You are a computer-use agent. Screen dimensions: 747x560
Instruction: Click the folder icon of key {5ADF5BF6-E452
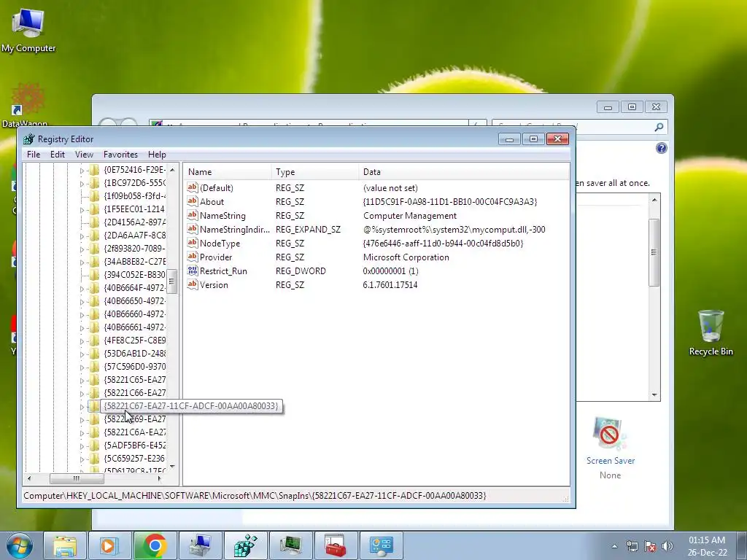(x=94, y=446)
